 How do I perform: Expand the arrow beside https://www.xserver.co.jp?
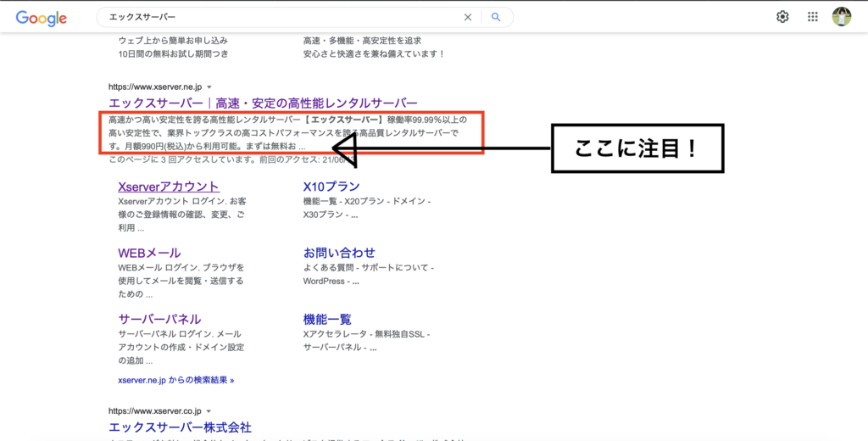pyautogui.click(x=209, y=411)
